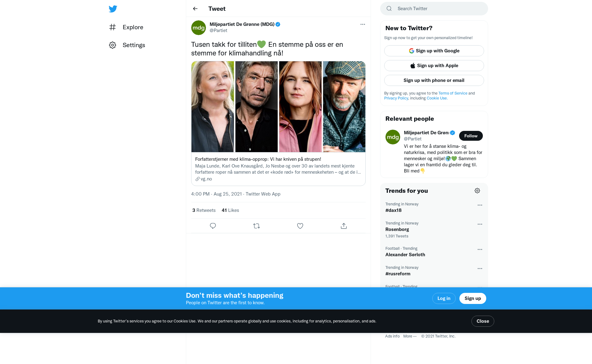The image size is (592, 364).
Task: Sign up with Google
Action: (x=434, y=51)
